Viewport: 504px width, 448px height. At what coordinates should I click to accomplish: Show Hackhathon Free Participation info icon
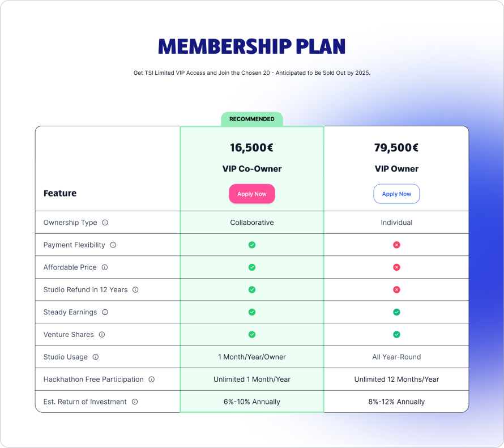tap(152, 379)
